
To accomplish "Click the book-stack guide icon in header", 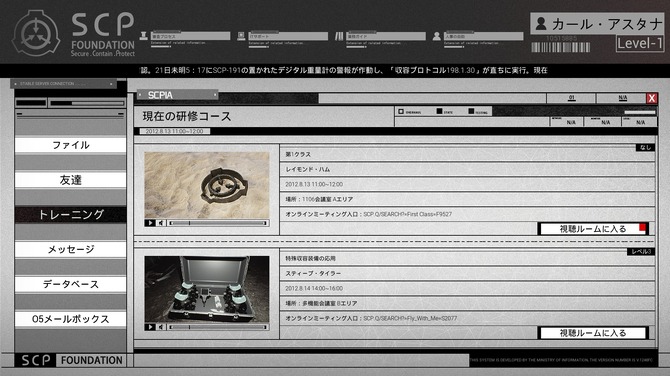I will pyautogui.click(x=339, y=36).
